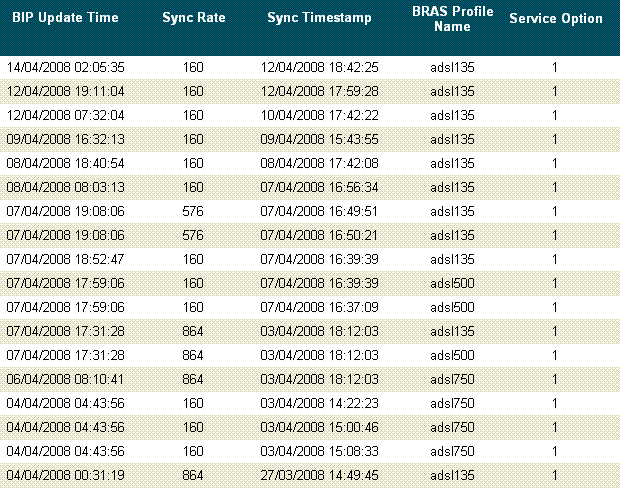The height and width of the screenshot is (488, 625).
Task: Select BIP update time 14/04/2008 02:05:35
Action: coord(66,67)
